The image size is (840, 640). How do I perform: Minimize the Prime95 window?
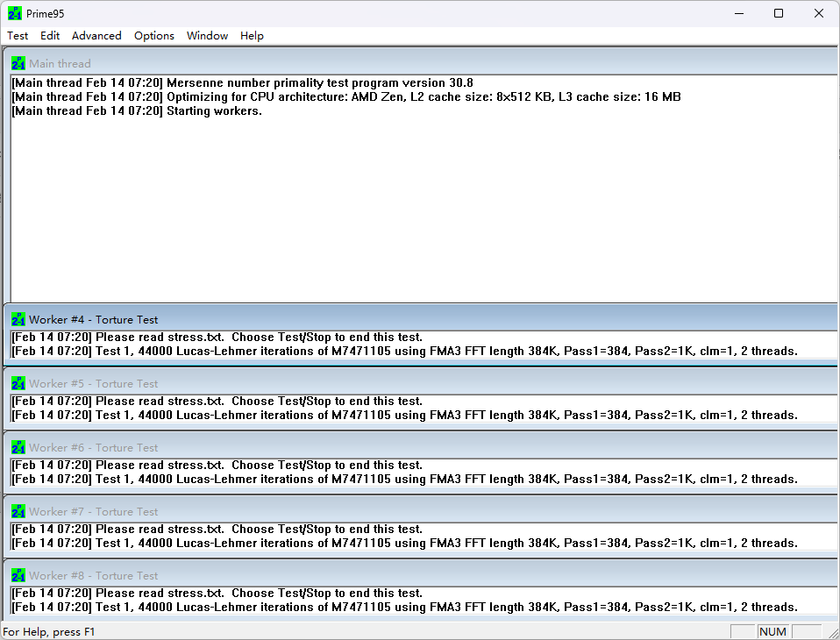point(738,13)
